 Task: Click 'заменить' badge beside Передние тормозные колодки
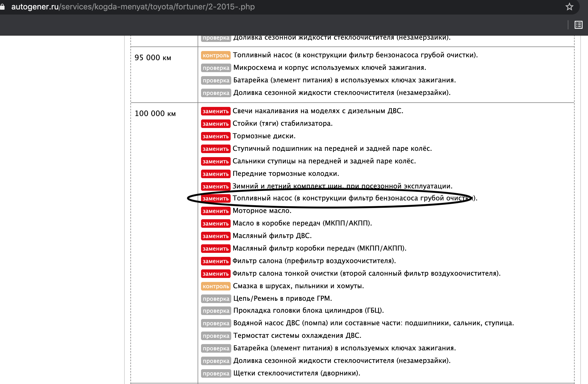(x=216, y=174)
